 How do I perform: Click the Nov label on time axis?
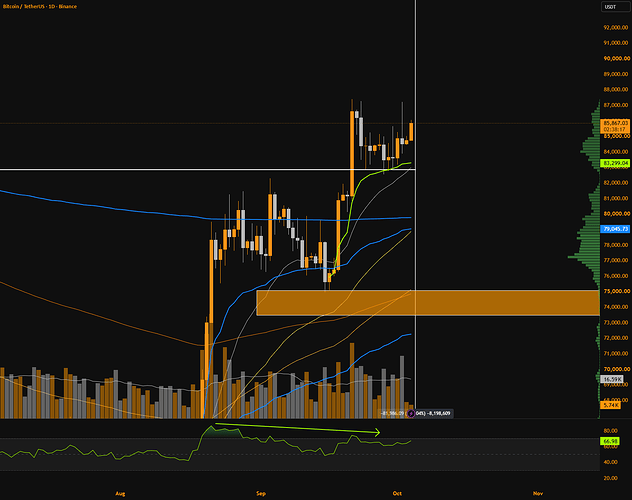click(x=538, y=494)
